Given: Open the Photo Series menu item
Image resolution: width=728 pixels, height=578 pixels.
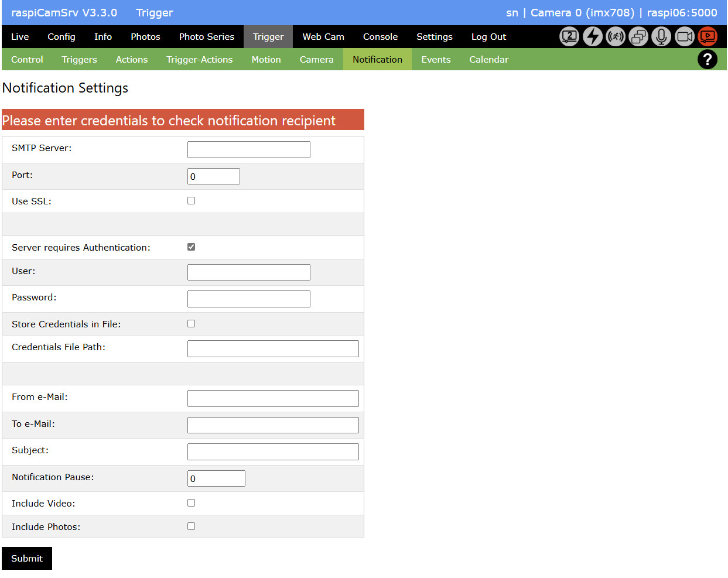Looking at the screenshot, I should [x=206, y=37].
